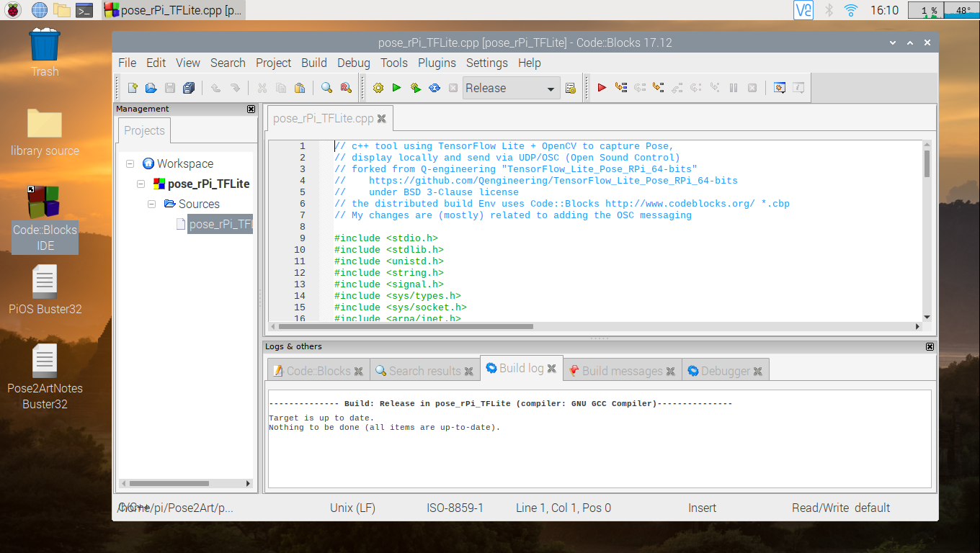Create a new file from the toolbar
Viewport: 980px width, 553px height.
(x=133, y=88)
